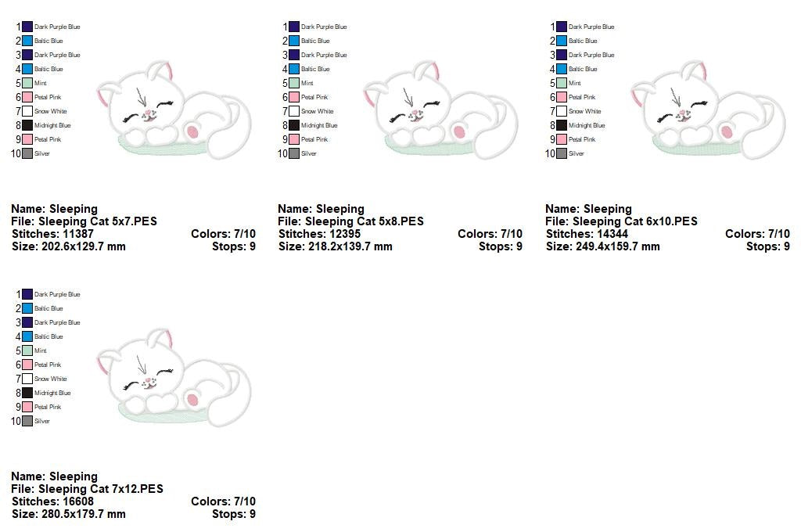This screenshot has width=801, height=532.
Task: Select the Mint color swatch labeled 5
Action: (26, 82)
